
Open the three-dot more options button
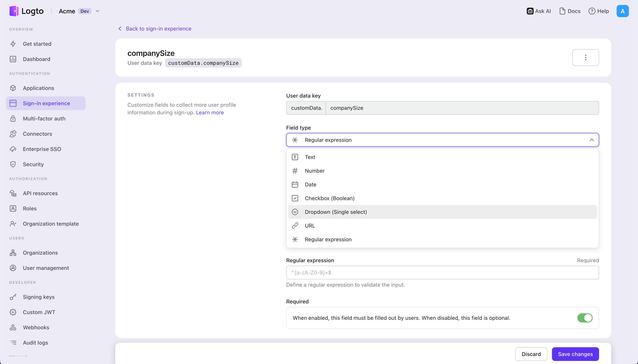click(586, 58)
